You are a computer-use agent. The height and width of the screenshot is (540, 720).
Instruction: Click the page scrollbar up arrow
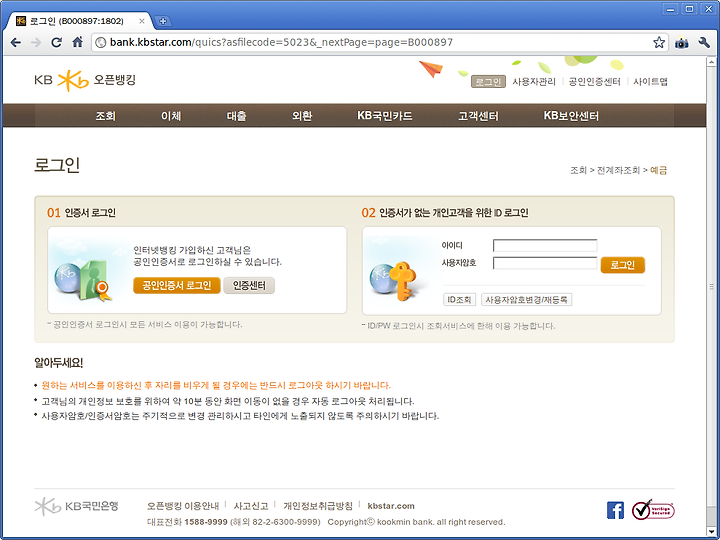(712, 61)
